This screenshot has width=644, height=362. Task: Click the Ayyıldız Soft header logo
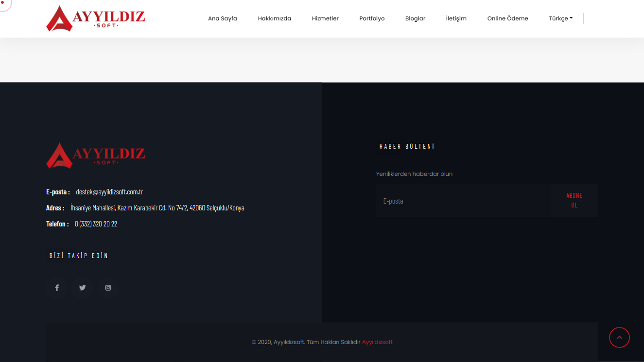(x=96, y=18)
